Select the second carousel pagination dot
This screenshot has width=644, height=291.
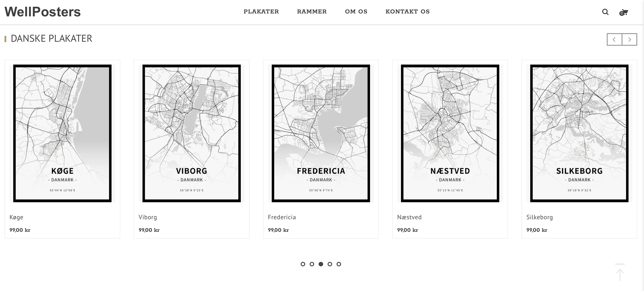[312, 264]
